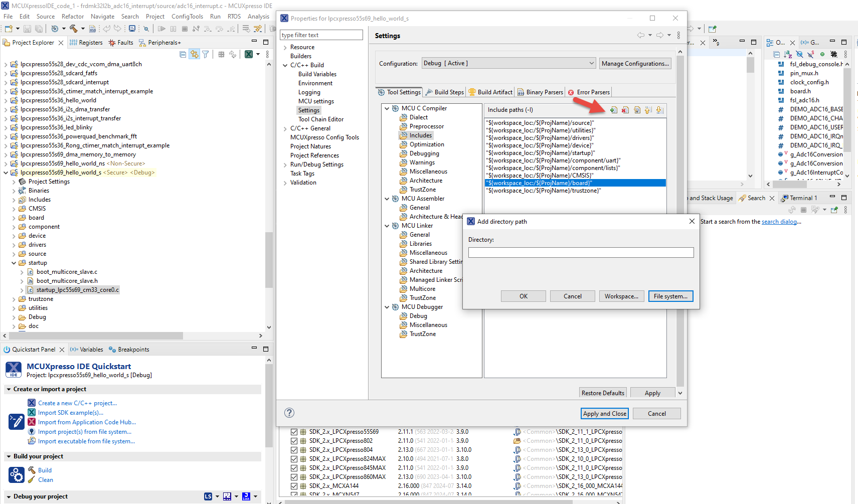Click the Save icon in the main toolbar
858x504 pixels.
[x=28, y=29]
